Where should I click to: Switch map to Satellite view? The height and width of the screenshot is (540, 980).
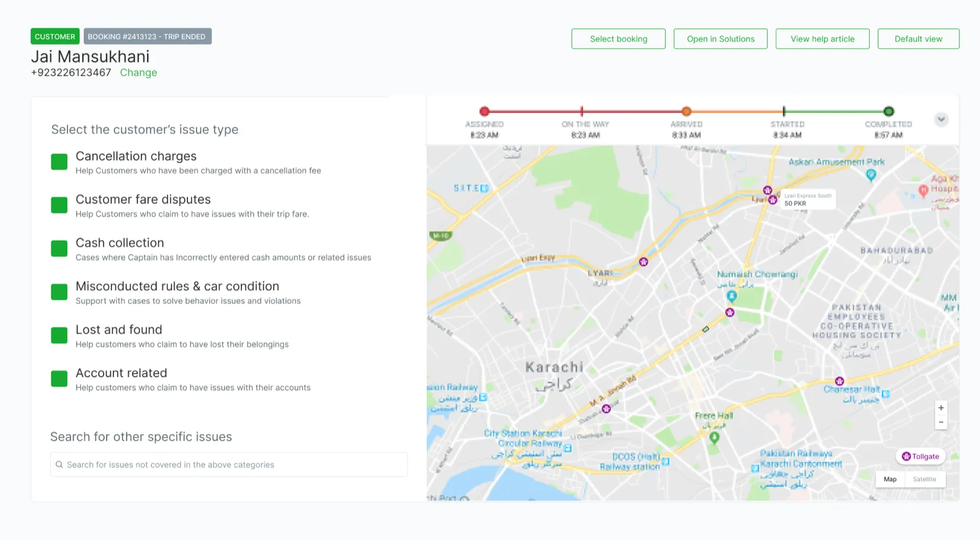click(925, 479)
